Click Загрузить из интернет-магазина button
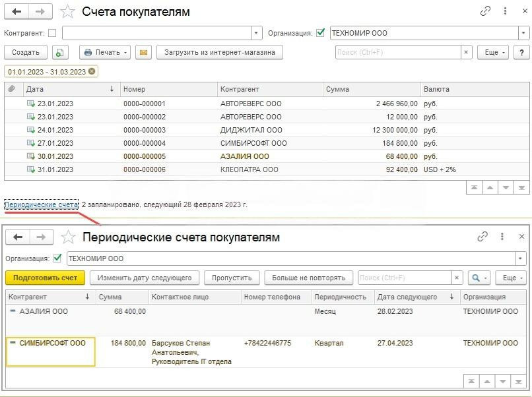532x397 pixels. [x=220, y=53]
